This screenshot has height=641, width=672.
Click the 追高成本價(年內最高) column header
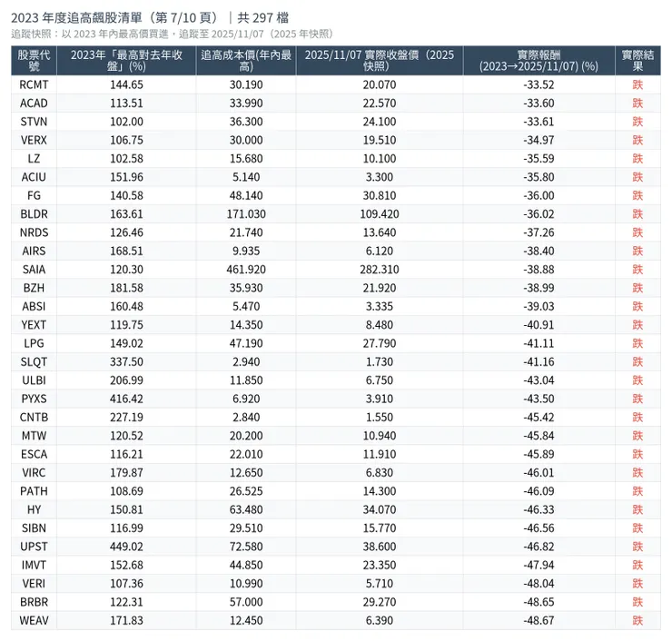246,61
